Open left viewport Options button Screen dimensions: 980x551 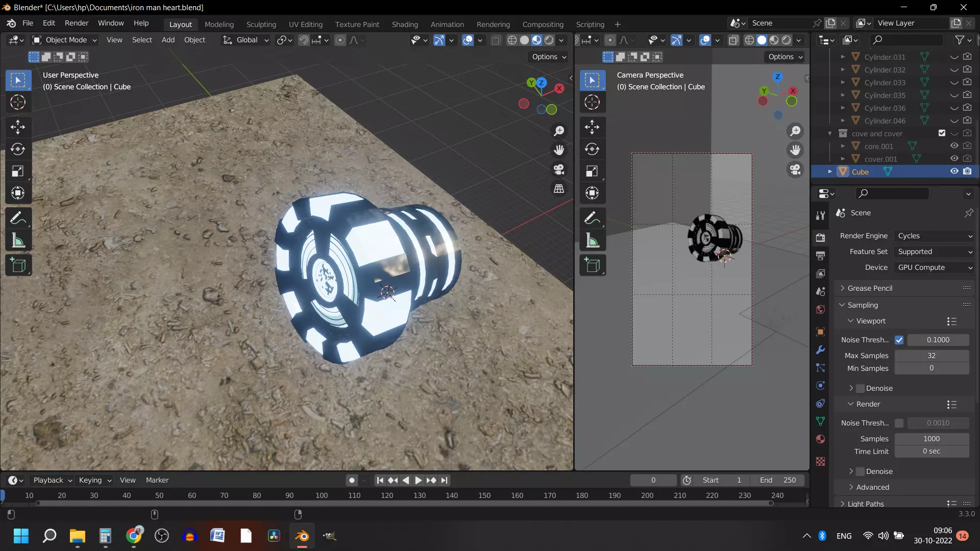[x=549, y=57]
